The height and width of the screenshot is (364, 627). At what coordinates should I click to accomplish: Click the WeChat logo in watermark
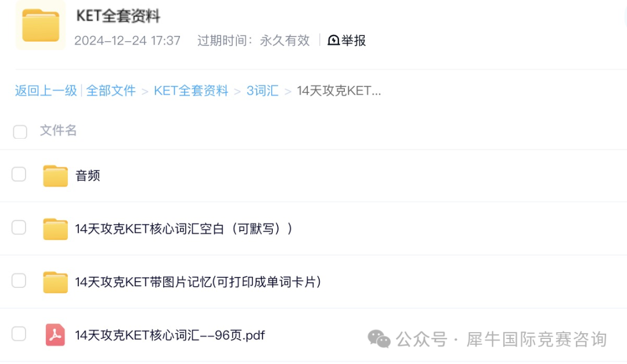[x=379, y=339]
